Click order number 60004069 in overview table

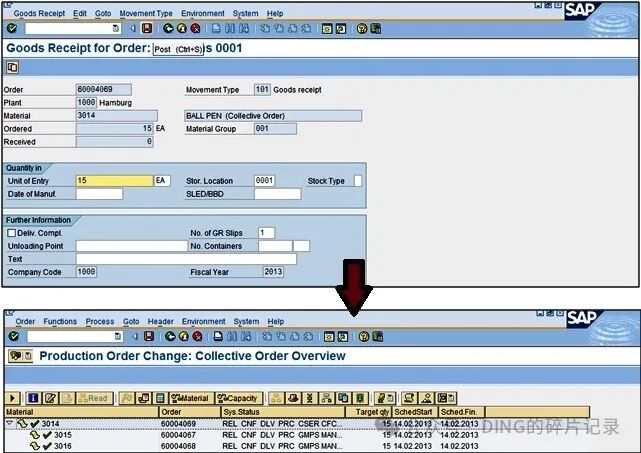click(178, 424)
